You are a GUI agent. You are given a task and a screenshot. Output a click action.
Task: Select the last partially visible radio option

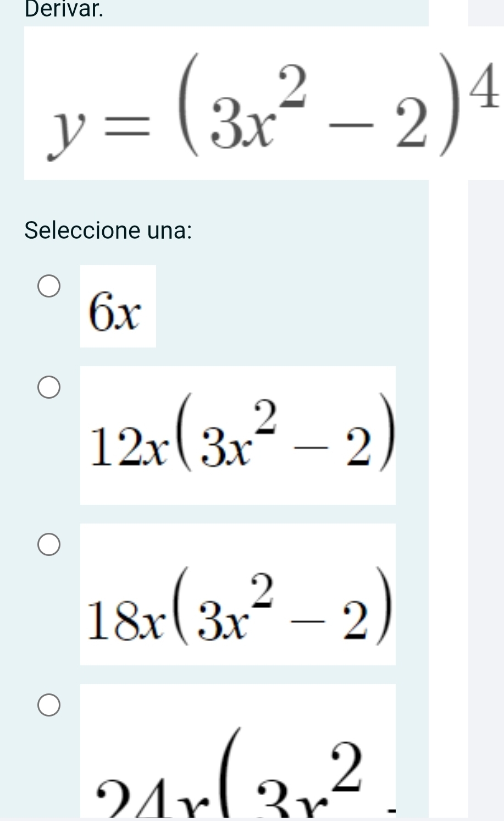49,705
